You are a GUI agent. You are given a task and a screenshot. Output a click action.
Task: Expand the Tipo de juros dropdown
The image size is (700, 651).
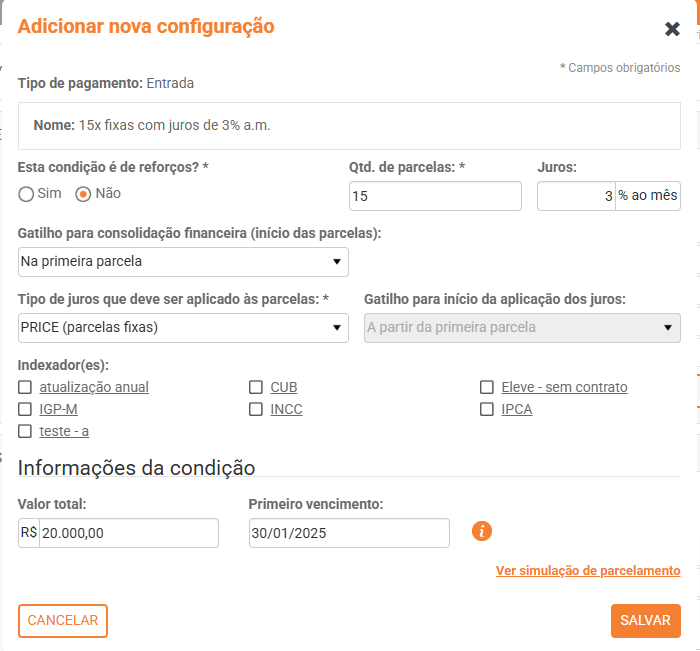coord(183,328)
